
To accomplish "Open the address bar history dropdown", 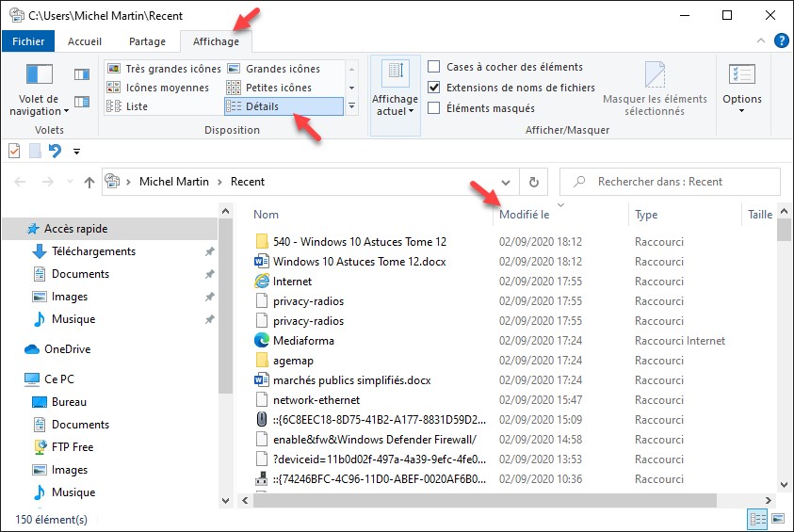I will coord(507,182).
